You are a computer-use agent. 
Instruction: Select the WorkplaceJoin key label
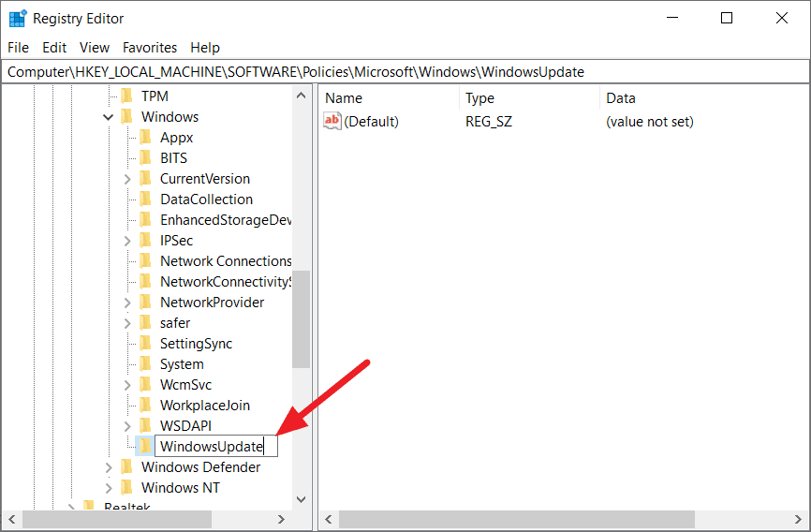205,406
